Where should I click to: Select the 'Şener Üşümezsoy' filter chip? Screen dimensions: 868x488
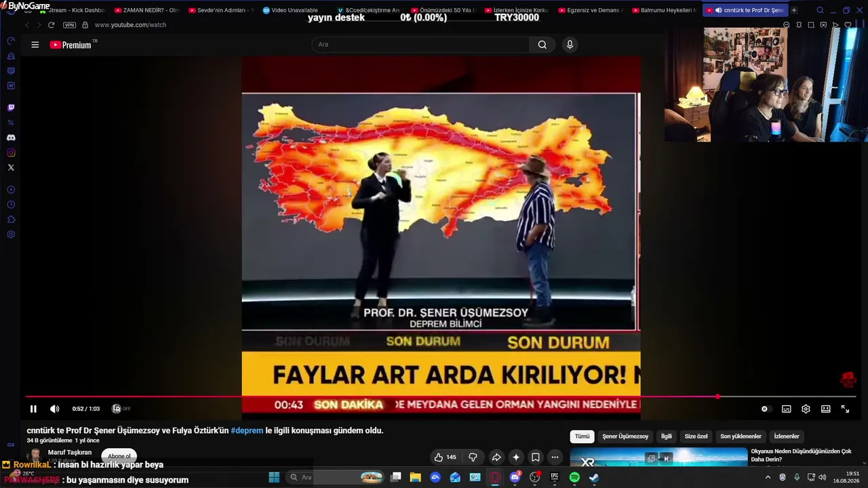point(625,436)
